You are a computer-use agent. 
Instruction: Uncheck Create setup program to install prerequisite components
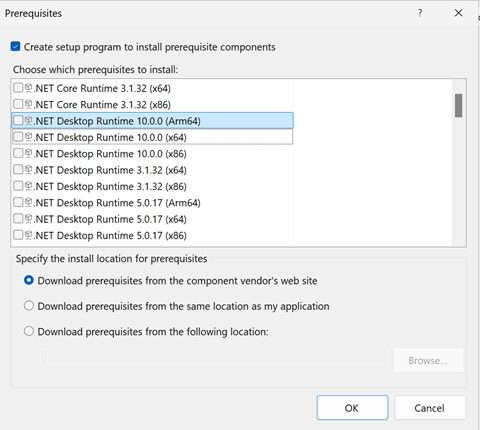15,46
